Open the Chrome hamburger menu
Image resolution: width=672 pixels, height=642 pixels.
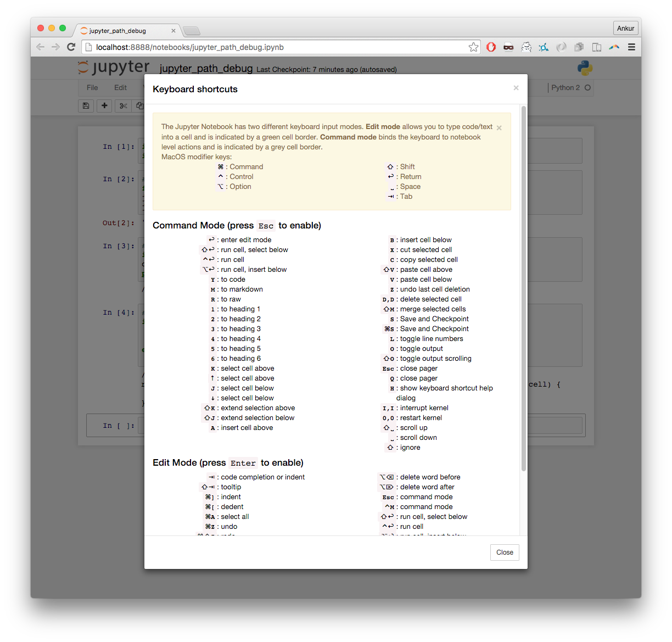pos(631,47)
